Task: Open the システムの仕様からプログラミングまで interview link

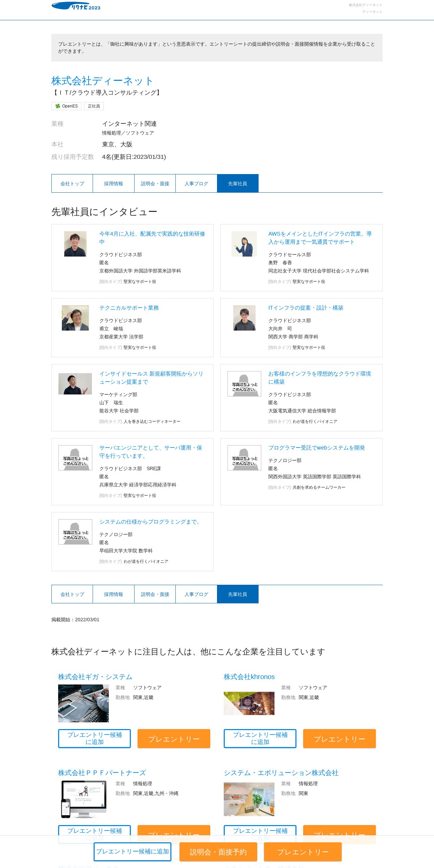Action: [150, 522]
